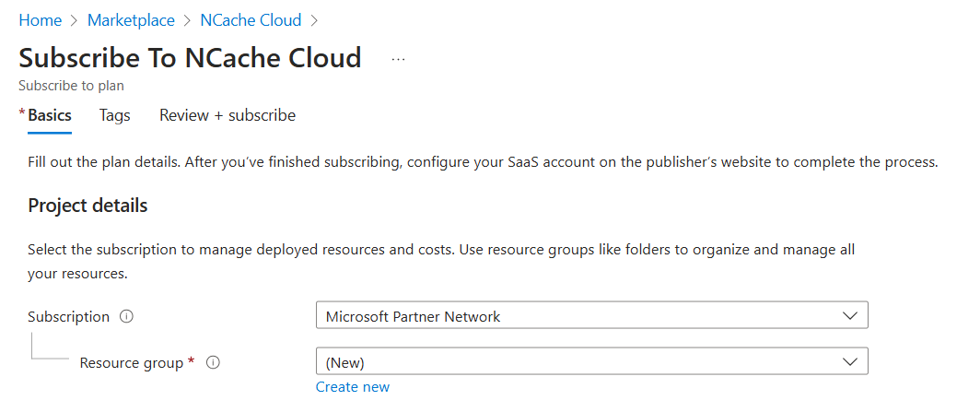Viewport: 980px width, 412px height.
Task: Click the Create new resource group link
Action: pos(353,386)
